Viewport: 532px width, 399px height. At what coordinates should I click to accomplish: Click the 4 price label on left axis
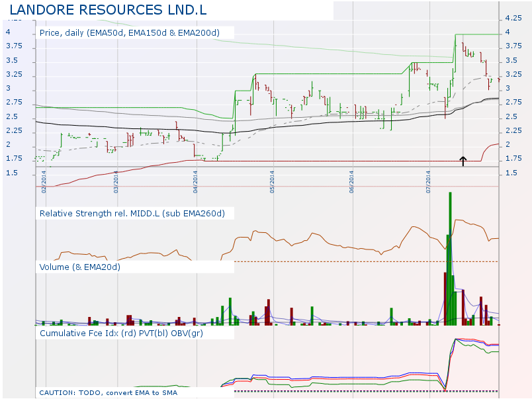(x=8, y=32)
